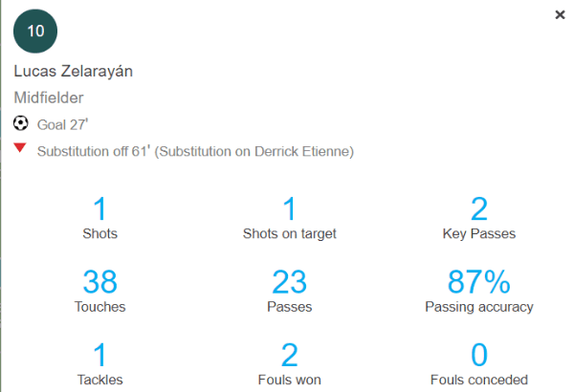Click the Fouls won value 2
This screenshot has width=574, height=392.
pyautogui.click(x=290, y=357)
